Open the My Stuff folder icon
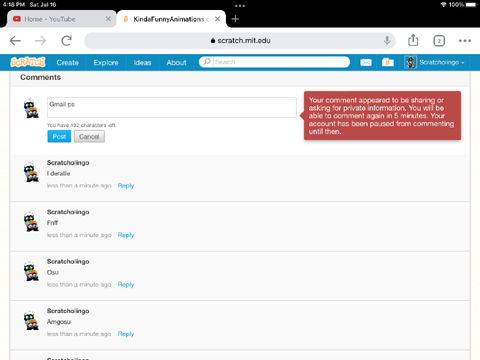The image size is (480, 360). tap(388, 62)
